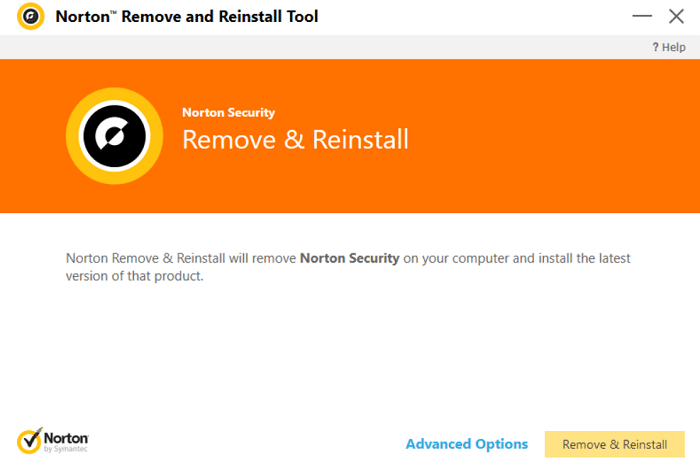Click the 'Norton' wordmark in the footer logo
Image resolution: width=700 pixels, height=465 pixels.
tap(66, 438)
